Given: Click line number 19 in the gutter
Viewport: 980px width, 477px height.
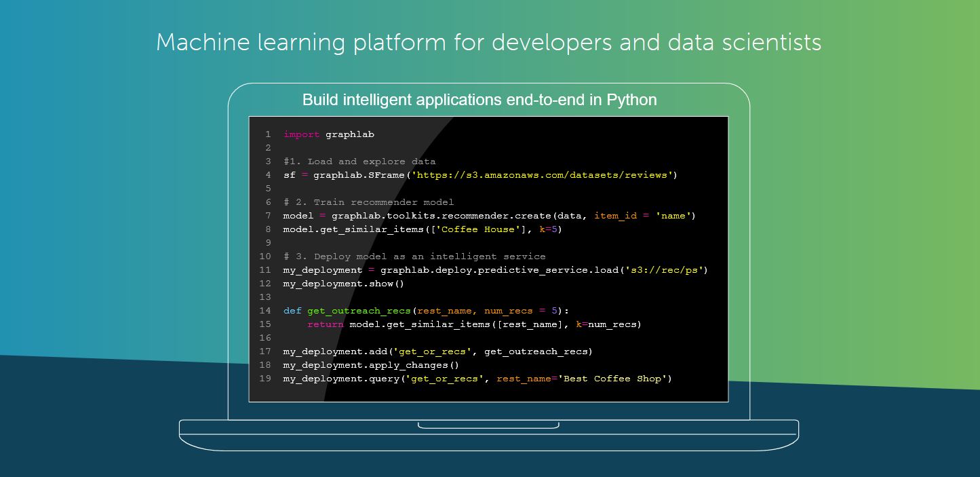Looking at the screenshot, I should (x=264, y=379).
